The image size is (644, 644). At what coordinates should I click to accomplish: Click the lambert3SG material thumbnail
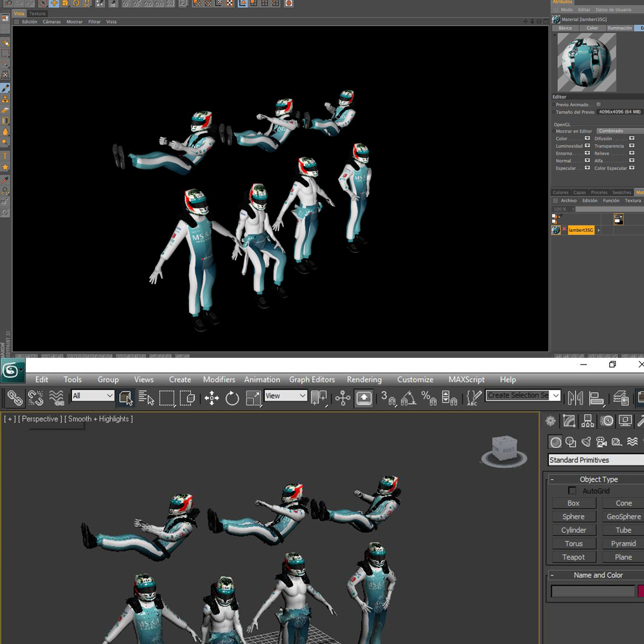click(x=556, y=230)
